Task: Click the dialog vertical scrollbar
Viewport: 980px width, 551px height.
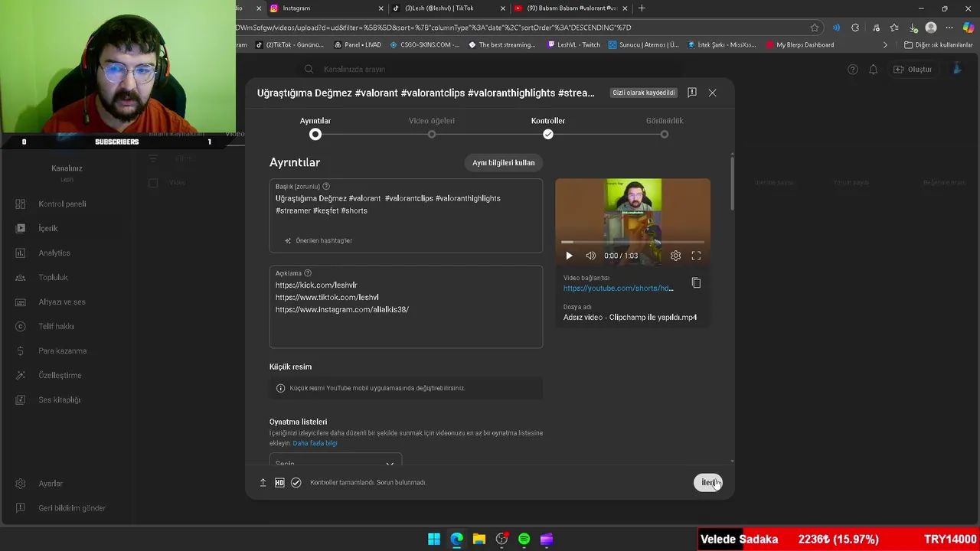Action: 732,184
